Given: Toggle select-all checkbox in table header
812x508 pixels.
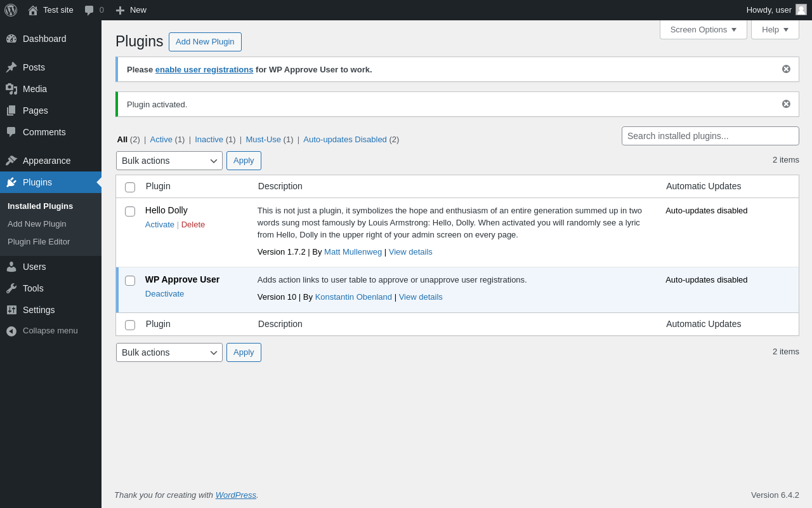Looking at the screenshot, I should tap(130, 187).
